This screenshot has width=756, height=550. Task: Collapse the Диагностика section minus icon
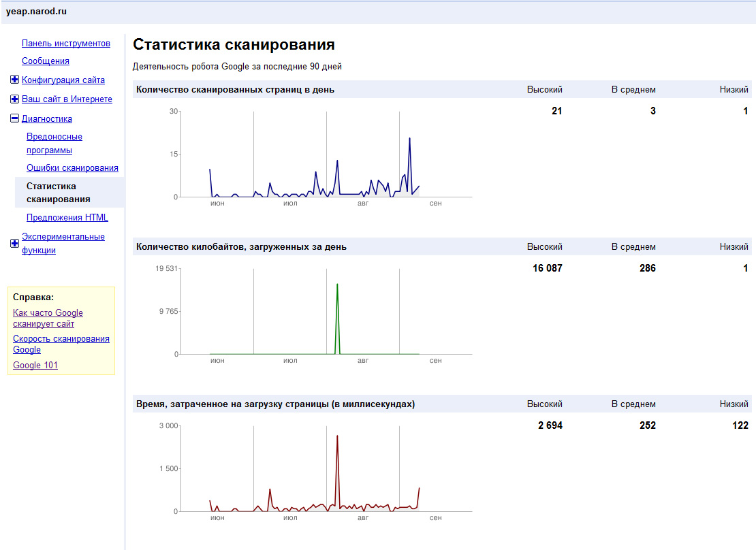(15, 119)
